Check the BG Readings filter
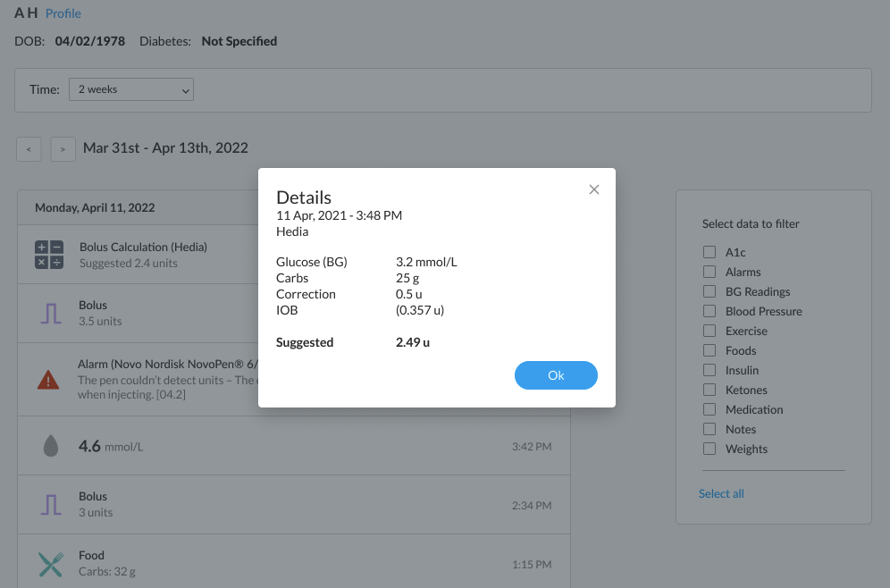Viewport: 890px width, 588px height. [709, 291]
